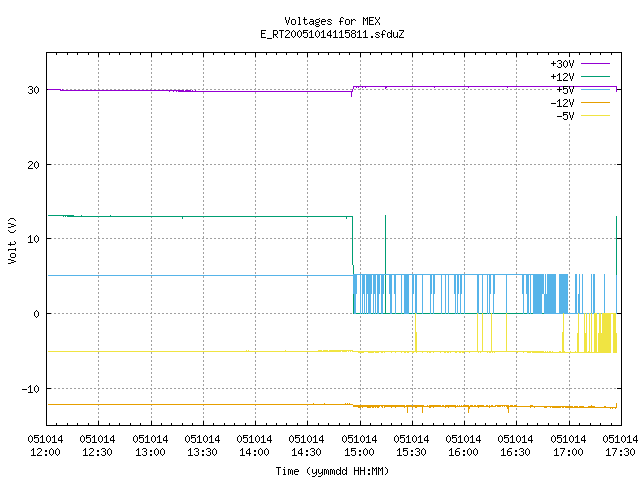The height and width of the screenshot is (480, 640).
Task: Click the -12V legend label
Action: click(x=562, y=103)
